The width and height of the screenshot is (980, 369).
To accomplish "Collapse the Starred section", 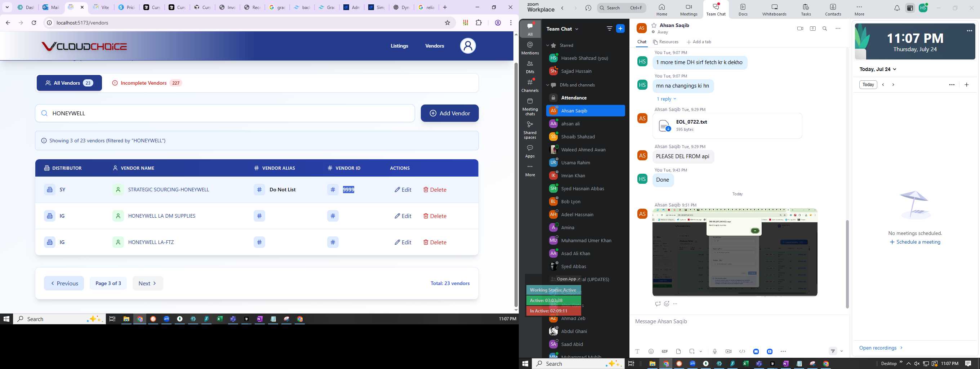I will click(x=548, y=45).
